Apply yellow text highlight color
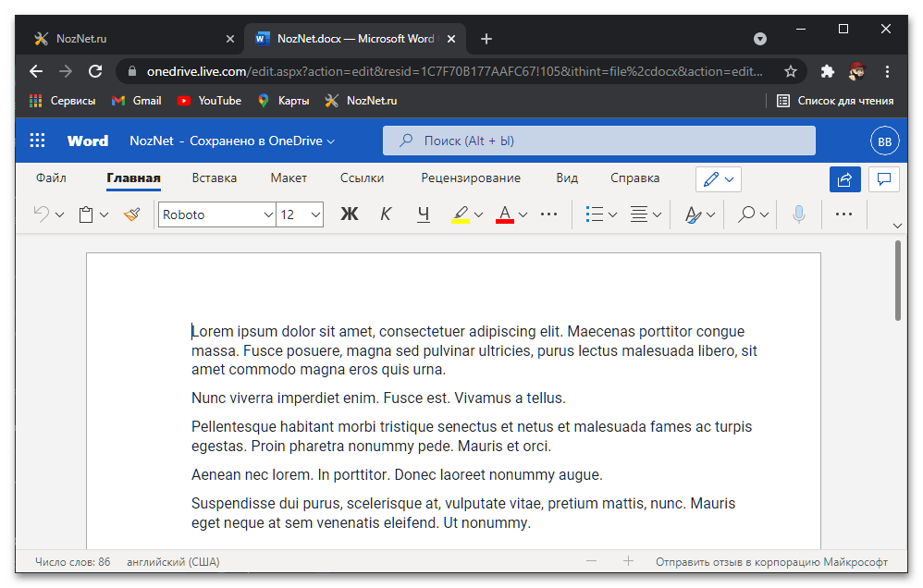The height and width of the screenshot is (588, 923). (461, 214)
